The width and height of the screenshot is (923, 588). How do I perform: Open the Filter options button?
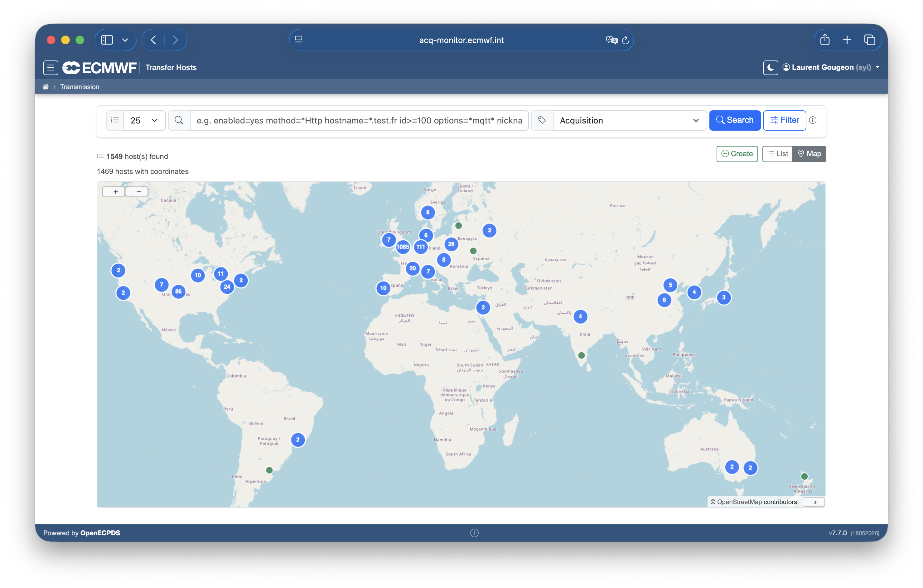(x=784, y=120)
